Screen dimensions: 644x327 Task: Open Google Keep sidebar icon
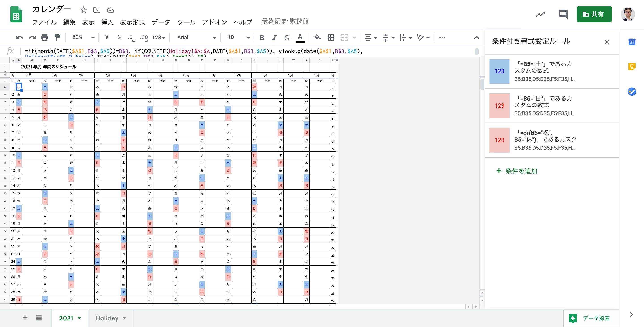coord(631,66)
